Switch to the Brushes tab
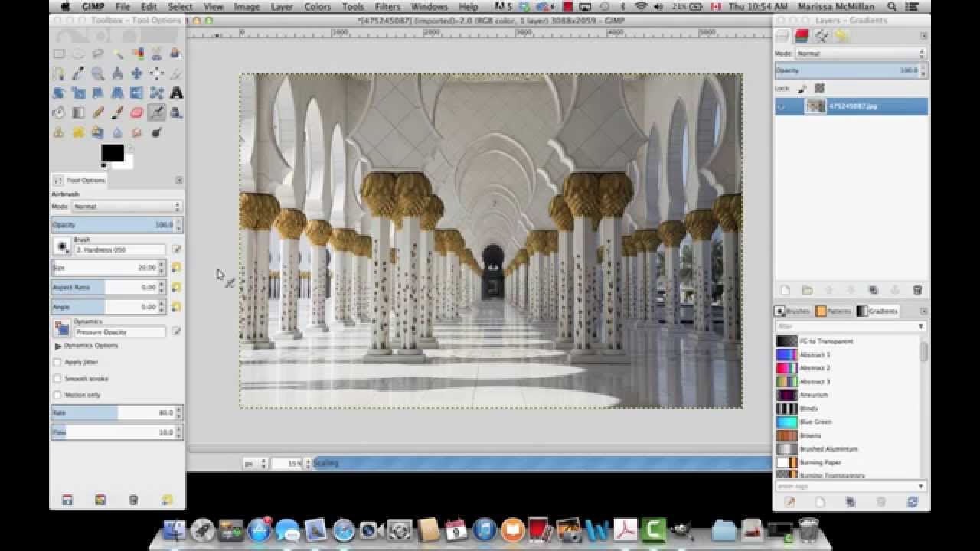Screen dimensions: 980x551 [x=792, y=311]
